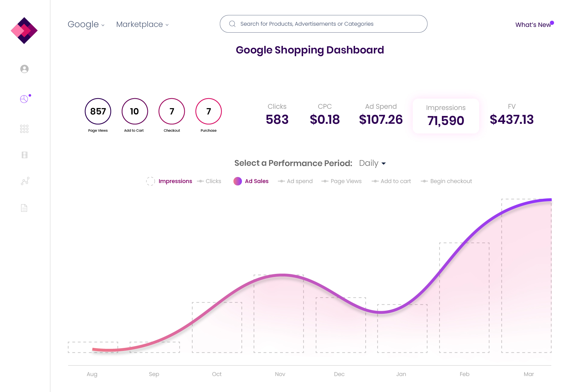Image resolution: width=570 pixels, height=392 pixels.
Task: Select the FV $437.13 metric
Action: click(x=512, y=114)
